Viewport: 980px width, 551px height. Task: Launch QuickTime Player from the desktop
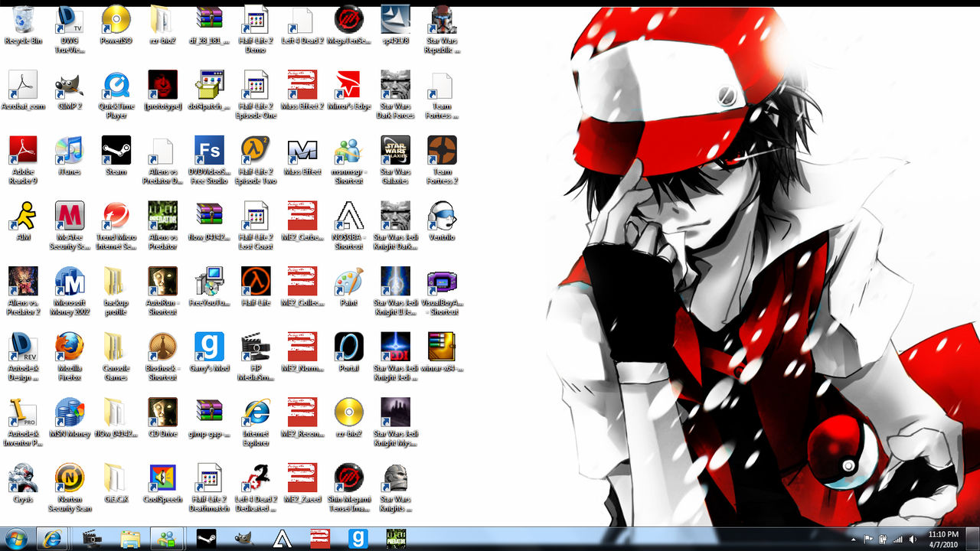point(116,95)
